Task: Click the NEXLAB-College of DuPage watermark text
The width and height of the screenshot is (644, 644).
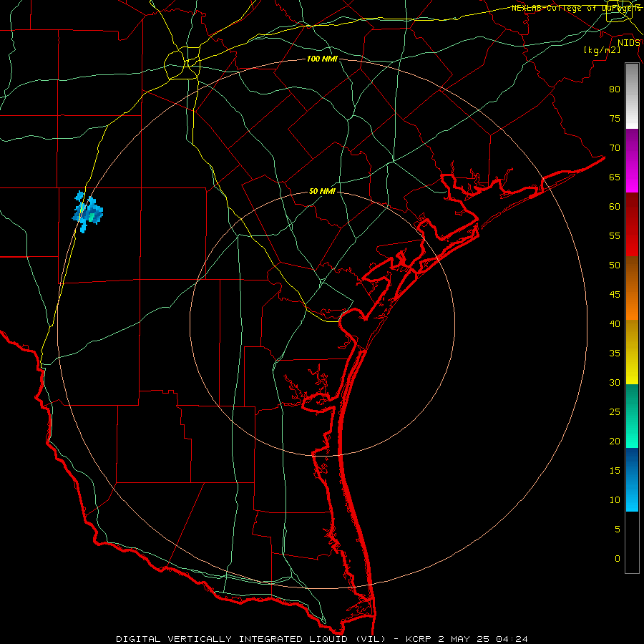Action: click(576, 8)
